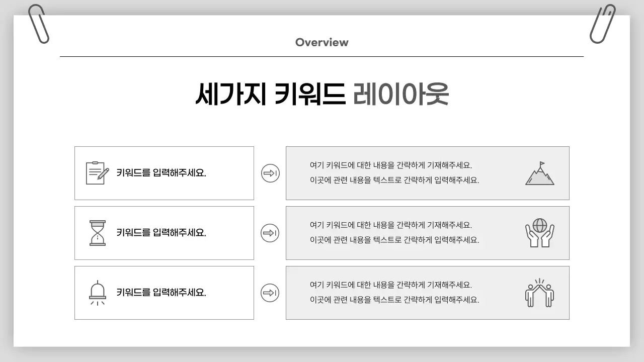The width and height of the screenshot is (644, 362).
Task: Click the mountain with flag icon
Action: point(539,172)
